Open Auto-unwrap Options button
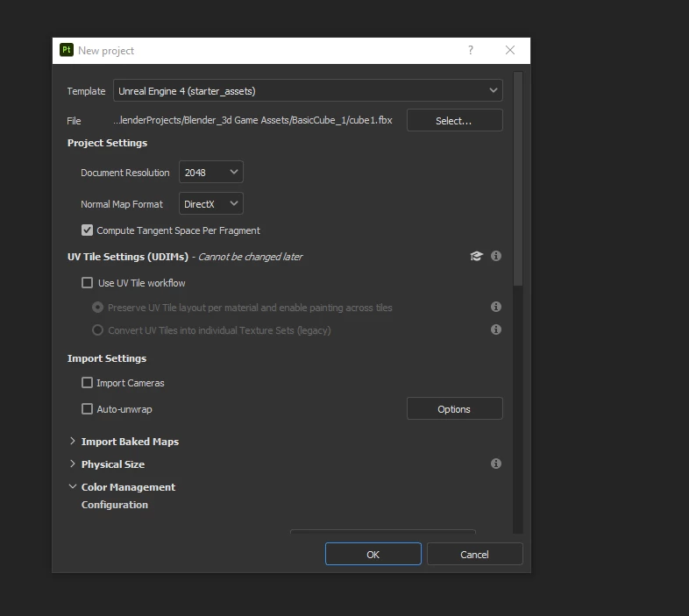Image resolution: width=689 pixels, height=616 pixels. point(454,409)
